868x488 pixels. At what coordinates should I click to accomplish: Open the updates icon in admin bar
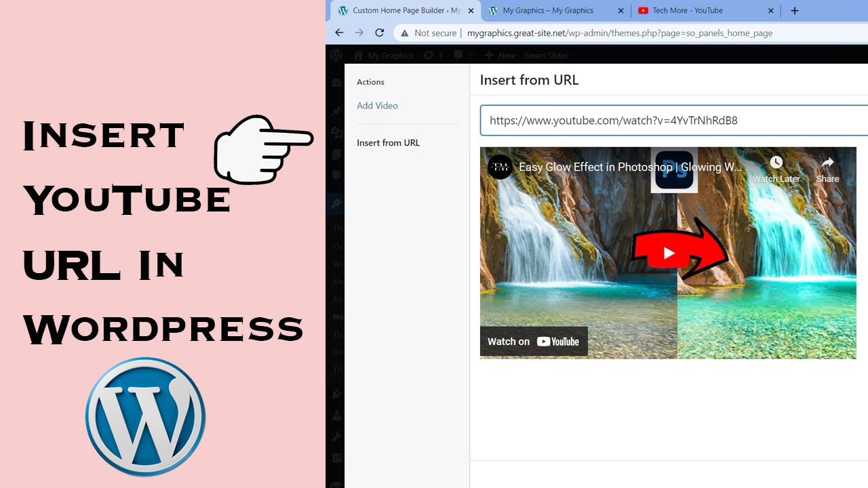pos(433,56)
